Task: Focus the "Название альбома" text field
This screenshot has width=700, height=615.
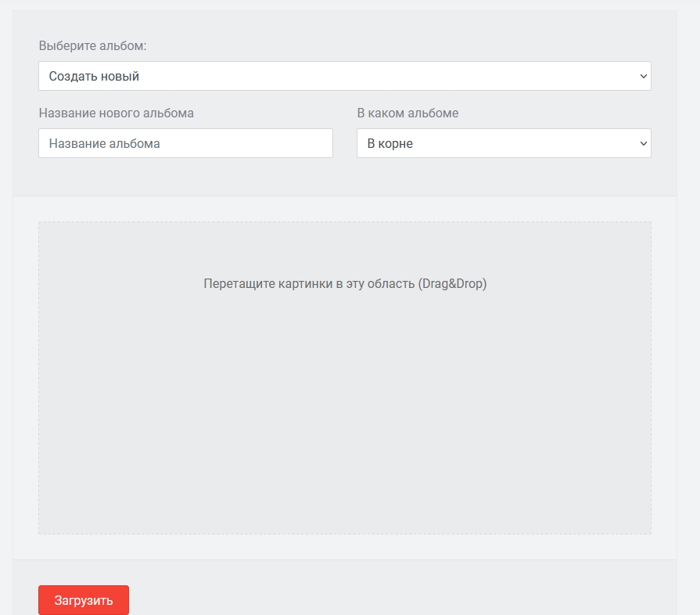Action: tap(185, 143)
